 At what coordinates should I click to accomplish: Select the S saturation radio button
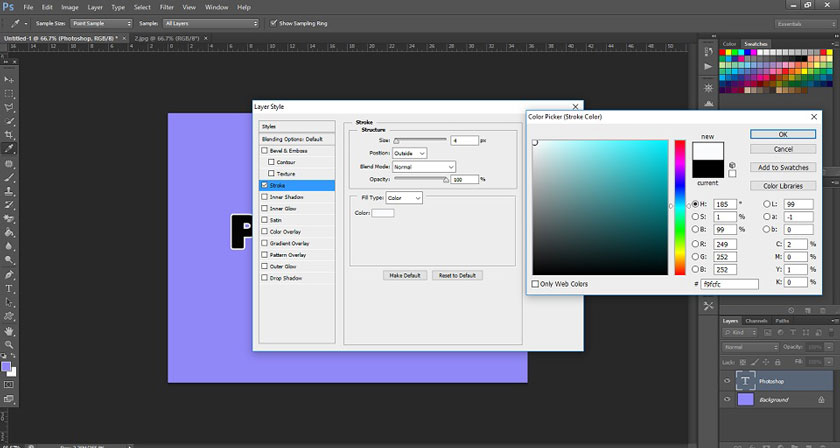point(695,217)
